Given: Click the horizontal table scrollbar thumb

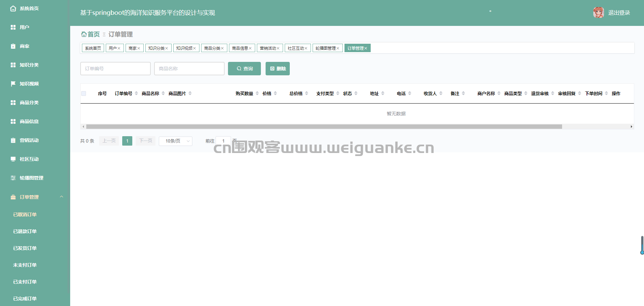Looking at the screenshot, I should click(324, 127).
